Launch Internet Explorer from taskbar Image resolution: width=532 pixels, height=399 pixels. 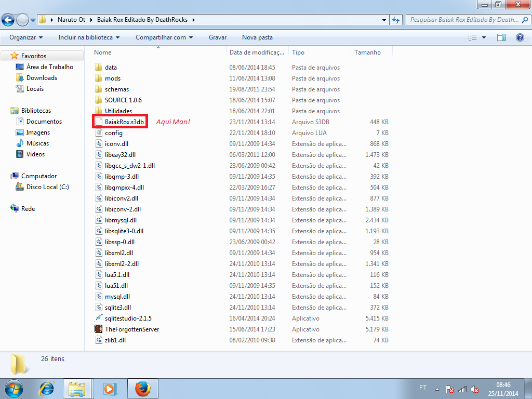pyautogui.click(x=47, y=389)
